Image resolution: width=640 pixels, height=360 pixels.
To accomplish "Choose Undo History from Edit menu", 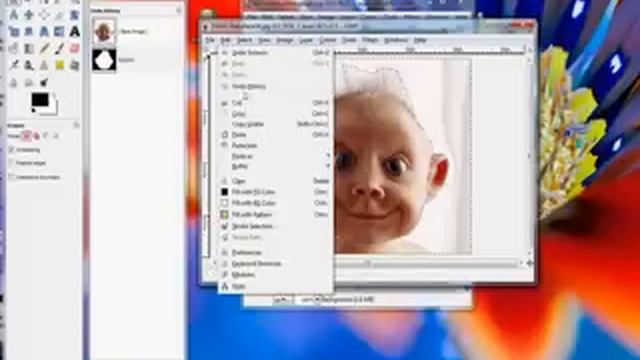I will 276,87.
